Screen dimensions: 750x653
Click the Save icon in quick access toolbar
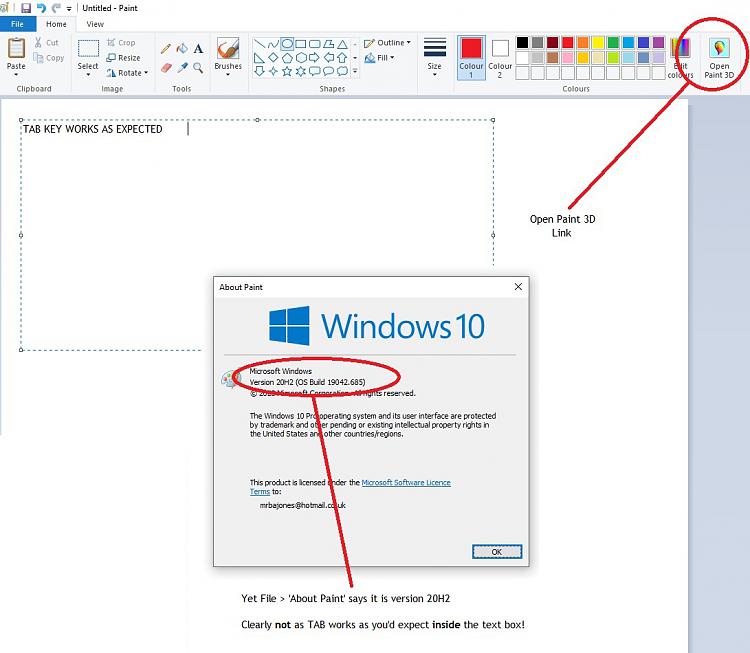(26, 8)
